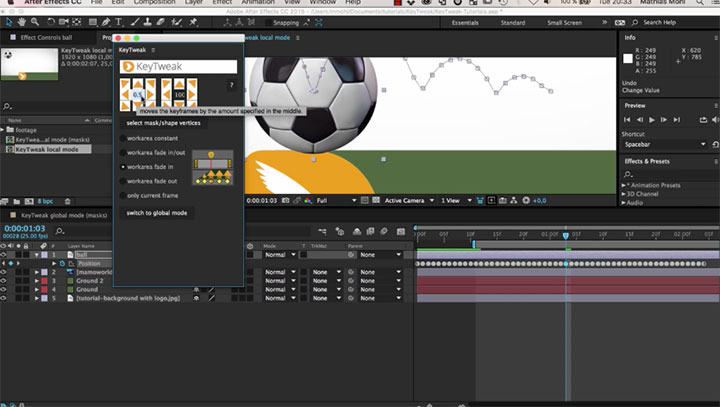Open the Full resolution dropdown
Screen dimensions: 720x407
[336, 200]
